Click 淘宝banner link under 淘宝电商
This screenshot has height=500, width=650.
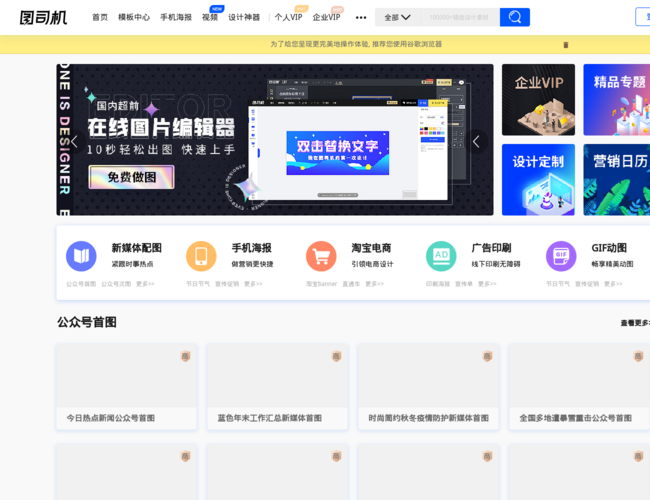[x=322, y=284]
